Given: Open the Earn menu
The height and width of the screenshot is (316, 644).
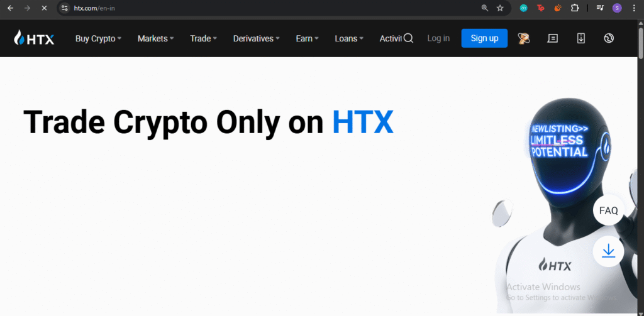Looking at the screenshot, I should [x=307, y=38].
